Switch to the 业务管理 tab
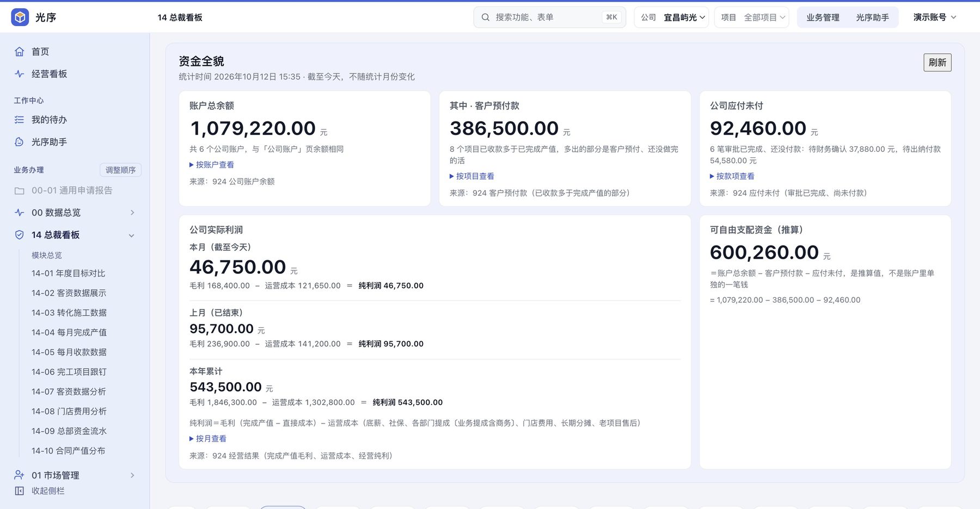The width and height of the screenshot is (980, 509). point(823,17)
